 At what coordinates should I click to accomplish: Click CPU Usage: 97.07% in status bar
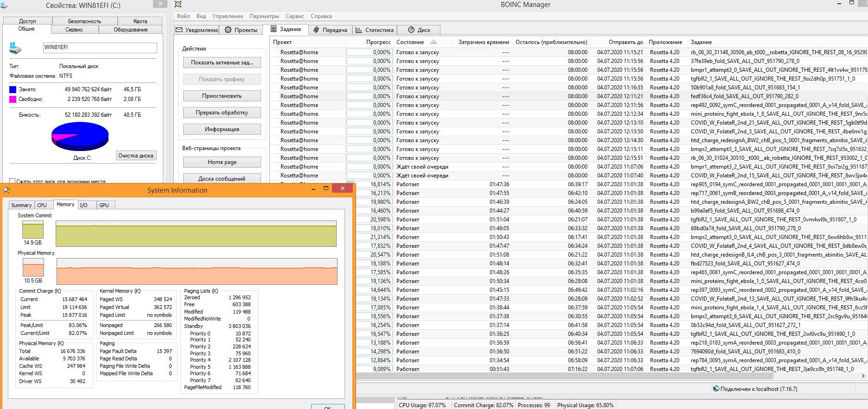(422, 405)
